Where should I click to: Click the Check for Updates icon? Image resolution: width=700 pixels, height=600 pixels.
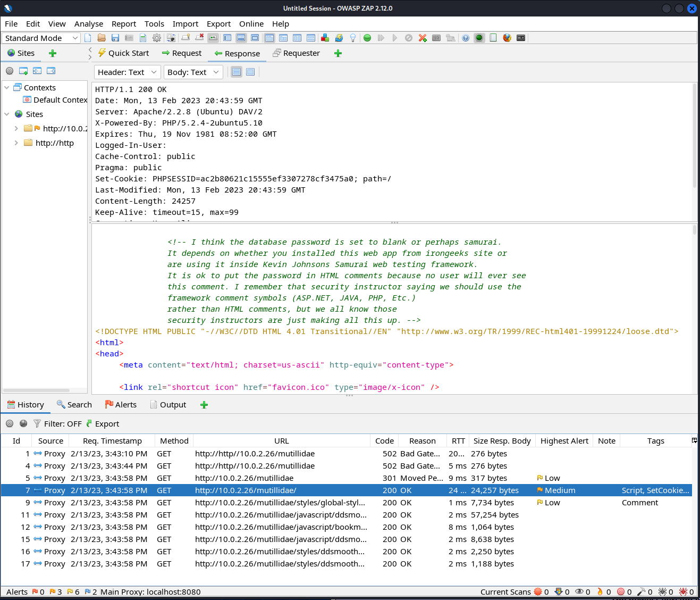[339, 38]
